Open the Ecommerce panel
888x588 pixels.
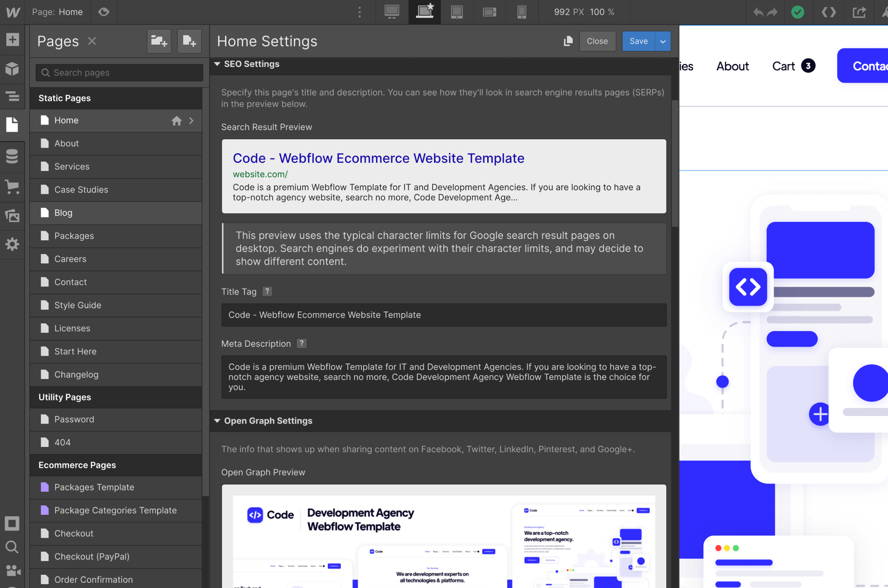coord(12,187)
